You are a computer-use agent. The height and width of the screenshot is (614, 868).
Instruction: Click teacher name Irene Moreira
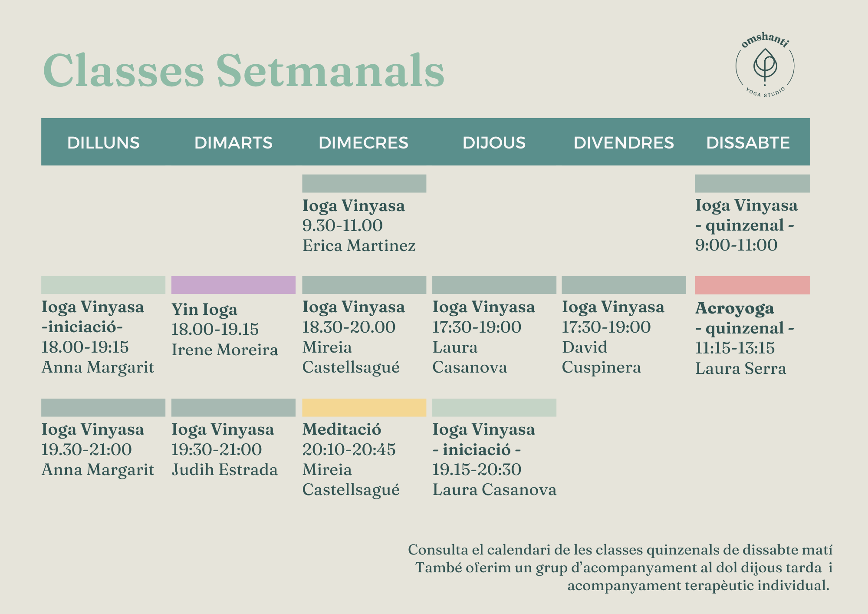click(224, 350)
